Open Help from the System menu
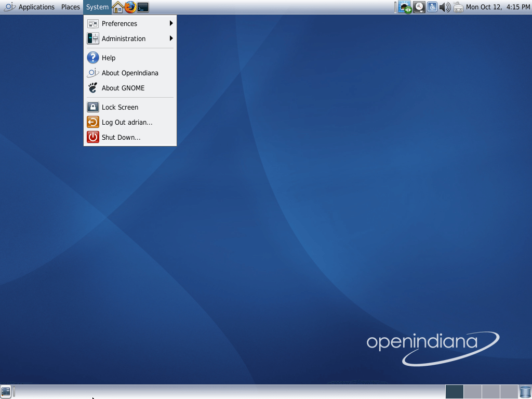Screen dimensions: 532x399 (x=130, y=58)
